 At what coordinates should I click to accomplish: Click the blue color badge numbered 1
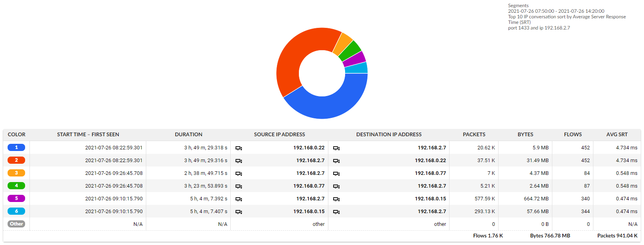point(16,147)
